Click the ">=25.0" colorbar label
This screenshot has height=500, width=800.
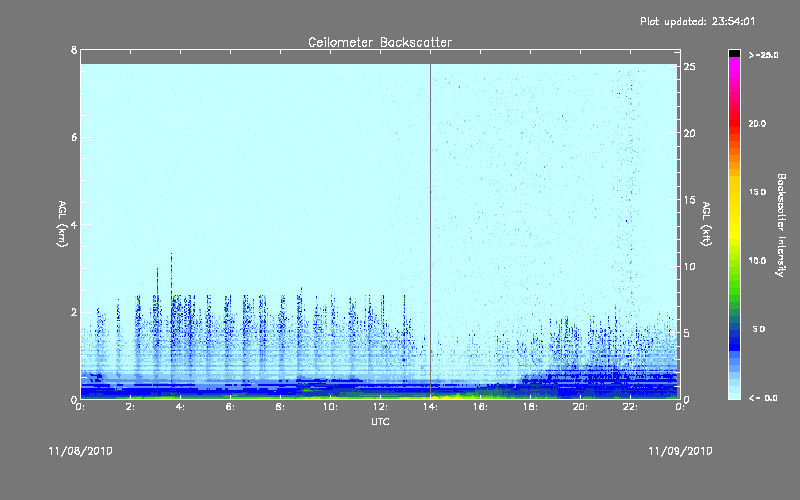[x=763, y=55]
